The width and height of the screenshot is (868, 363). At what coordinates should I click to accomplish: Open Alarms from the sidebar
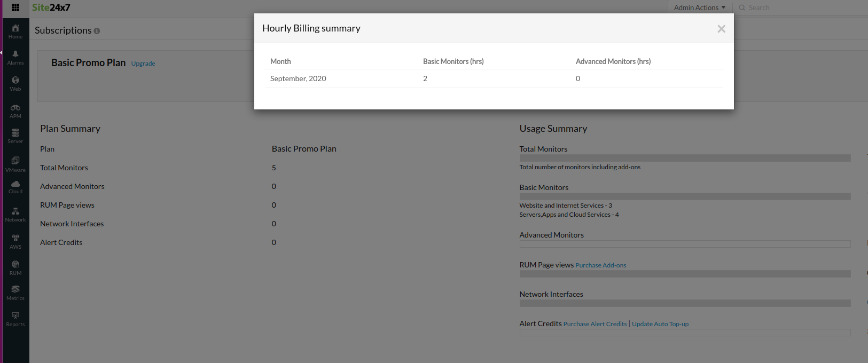[15, 58]
